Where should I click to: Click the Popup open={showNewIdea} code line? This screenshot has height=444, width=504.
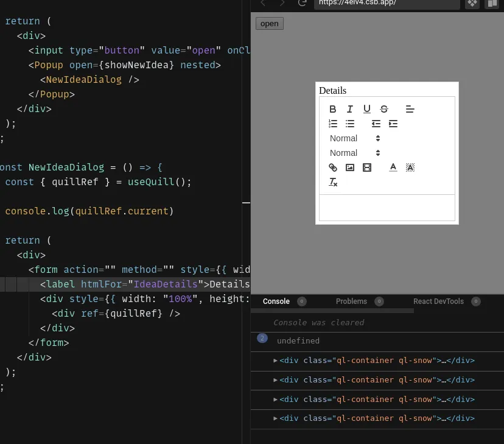point(124,65)
